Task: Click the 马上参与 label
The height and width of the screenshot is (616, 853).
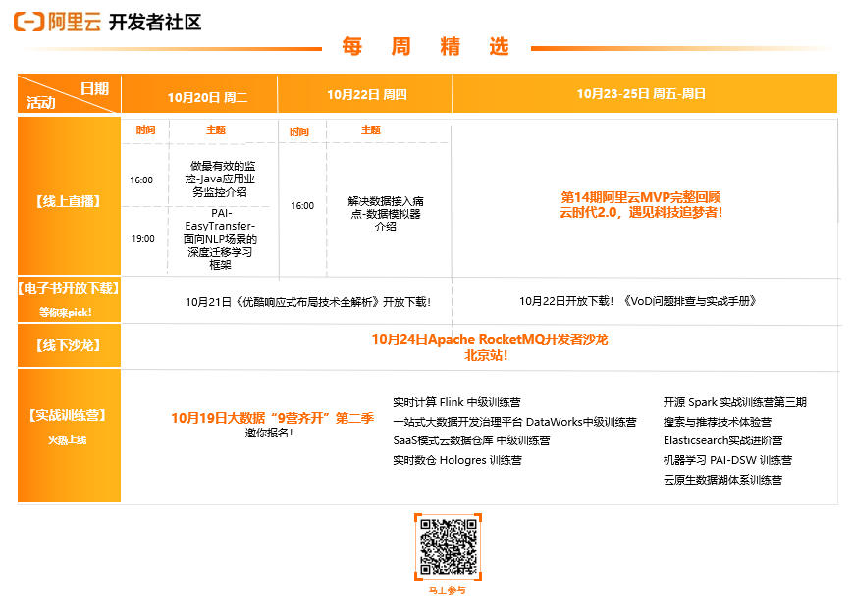Action: tap(448, 590)
